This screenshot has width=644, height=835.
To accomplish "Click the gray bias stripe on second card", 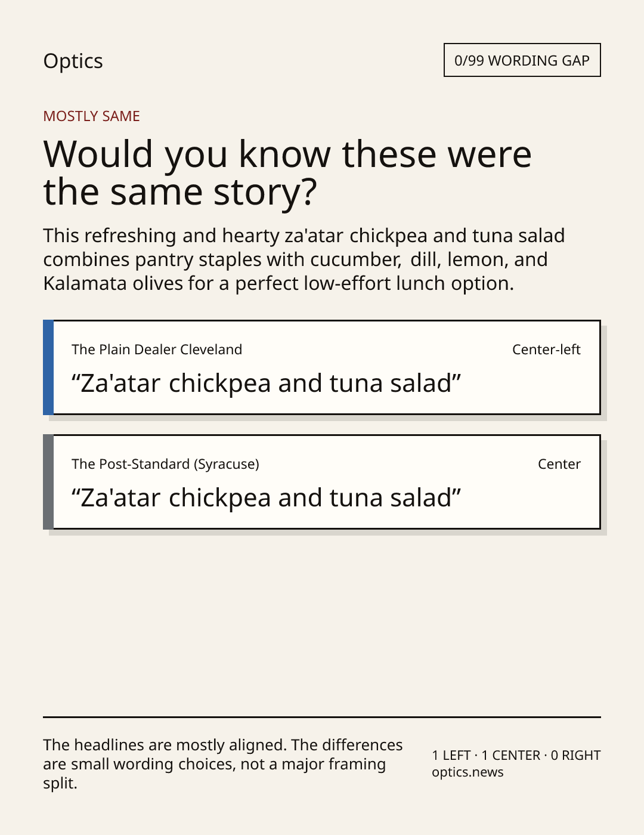I will click(x=48, y=482).
